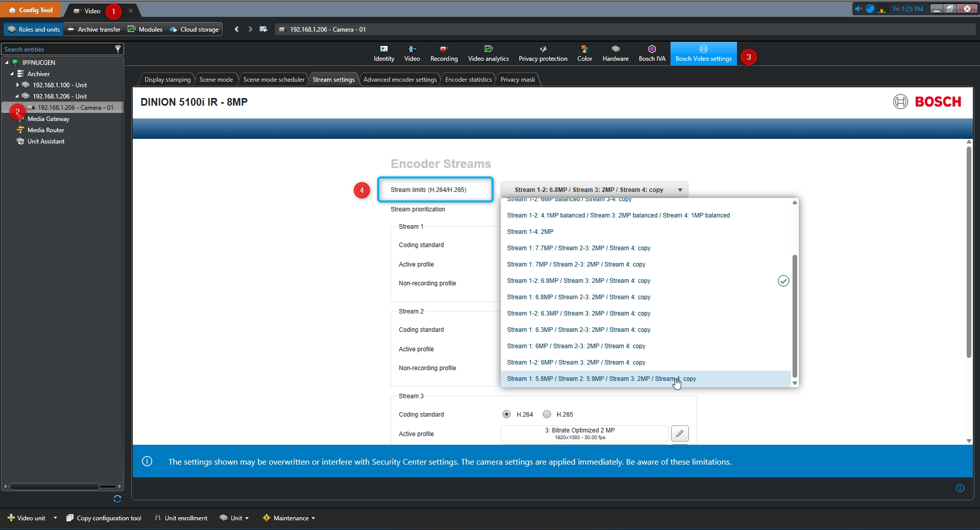Screen dimensions: 980x530
Task: Switch to the Advanced encoder settings tab
Action: [400, 79]
